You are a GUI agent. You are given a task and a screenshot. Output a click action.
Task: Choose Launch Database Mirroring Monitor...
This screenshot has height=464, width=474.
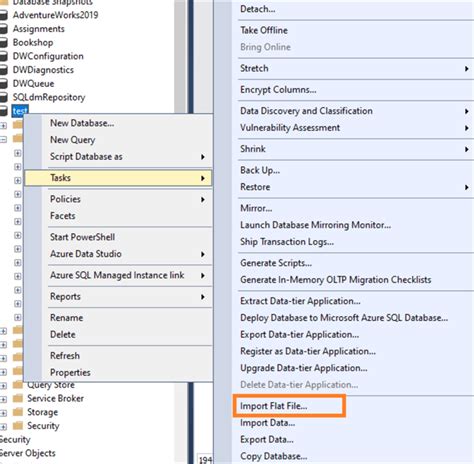pyautogui.click(x=345, y=225)
